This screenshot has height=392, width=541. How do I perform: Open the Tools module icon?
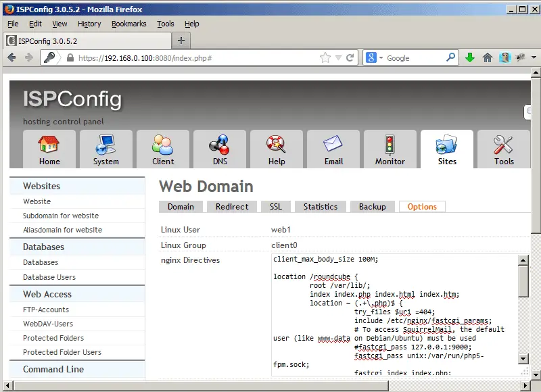(504, 149)
